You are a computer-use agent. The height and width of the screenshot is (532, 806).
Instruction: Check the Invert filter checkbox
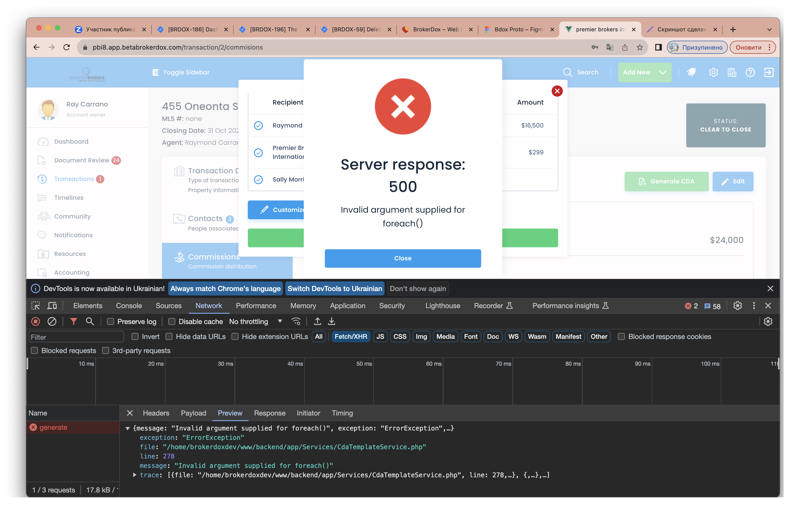pyautogui.click(x=135, y=337)
